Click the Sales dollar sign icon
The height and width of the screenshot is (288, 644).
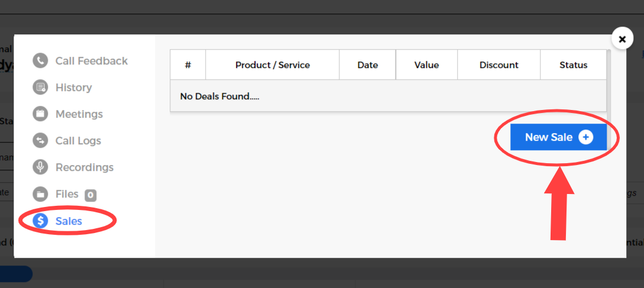click(x=40, y=221)
